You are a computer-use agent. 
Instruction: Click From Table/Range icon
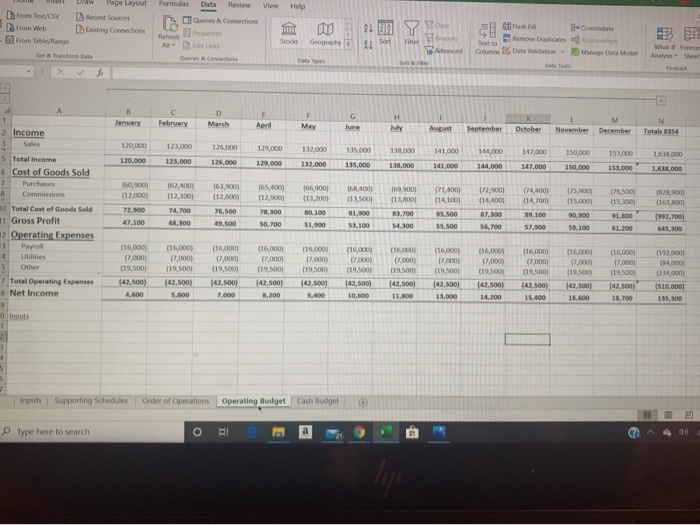[9, 41]
